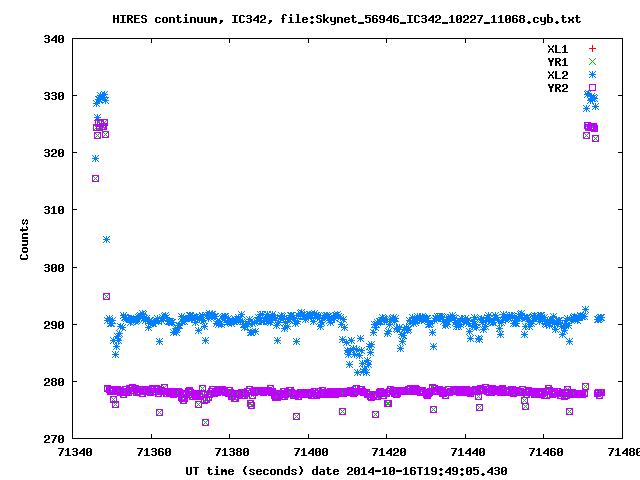Click the UT time x-axis label

click(x=347, y=471)
